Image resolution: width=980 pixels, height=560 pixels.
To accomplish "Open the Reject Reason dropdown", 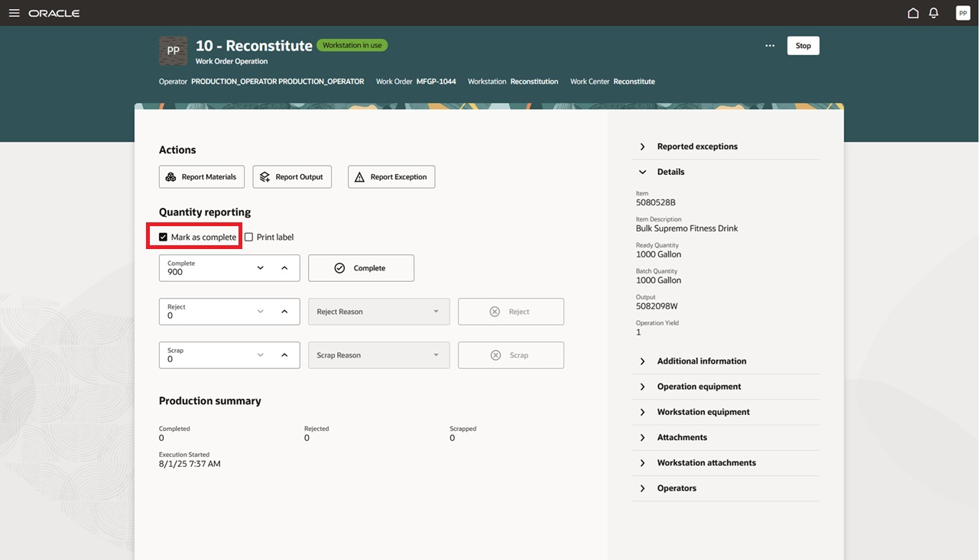I will (378, 311).
